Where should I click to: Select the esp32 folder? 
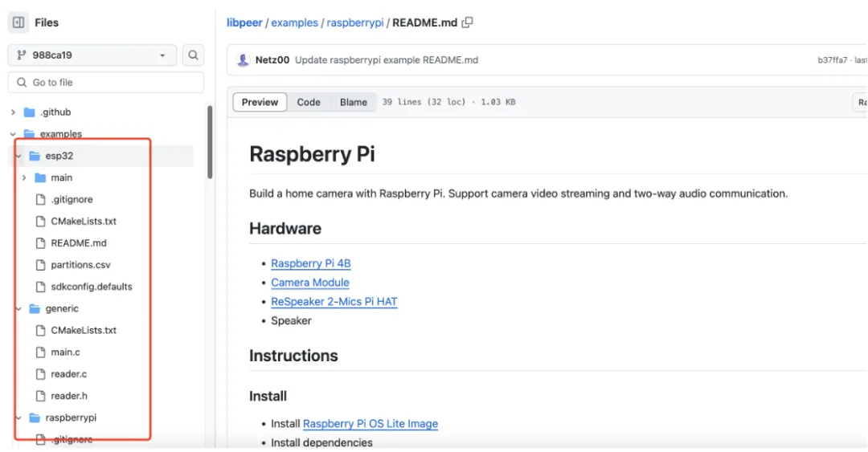(x=59, y=156)
